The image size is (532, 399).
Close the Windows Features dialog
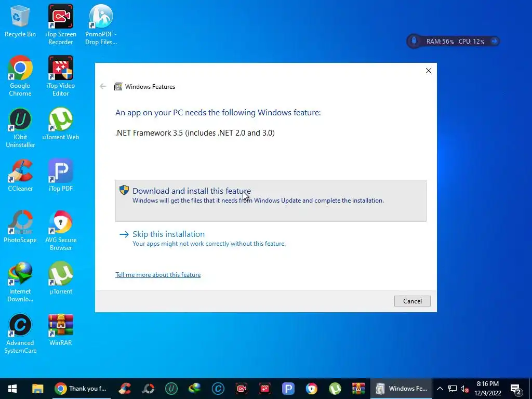[x=429, y=71]
